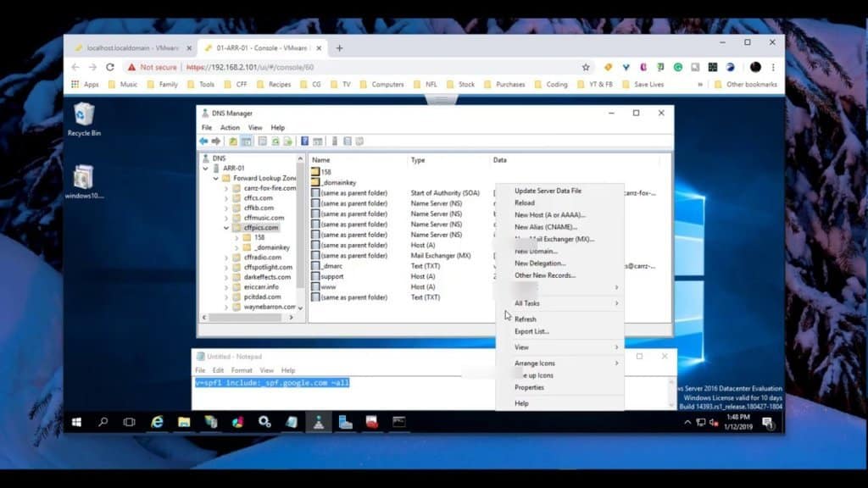
Task: Open a new Chrome tab with plus button
Action: [x=339, y=48]
